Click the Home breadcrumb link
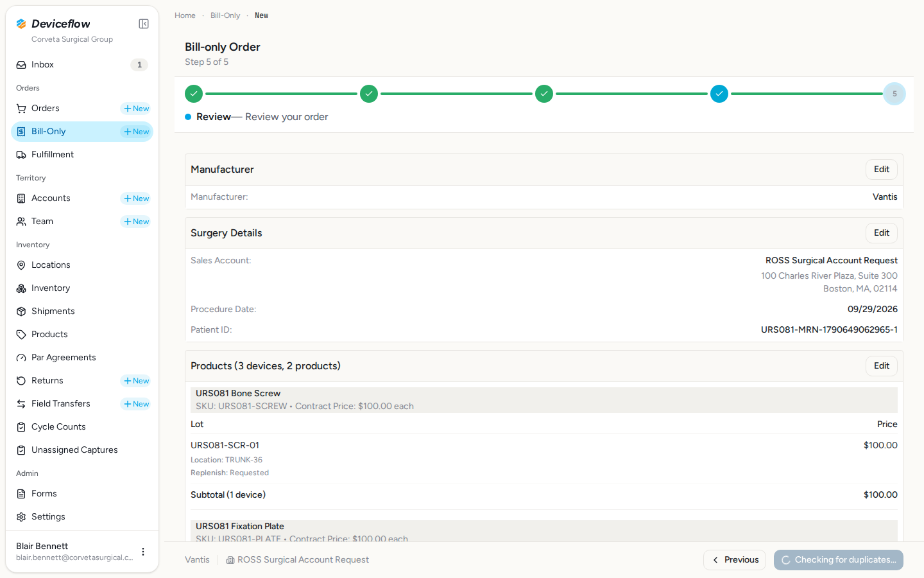The image size is (924, 578). [x=185, y=15]
